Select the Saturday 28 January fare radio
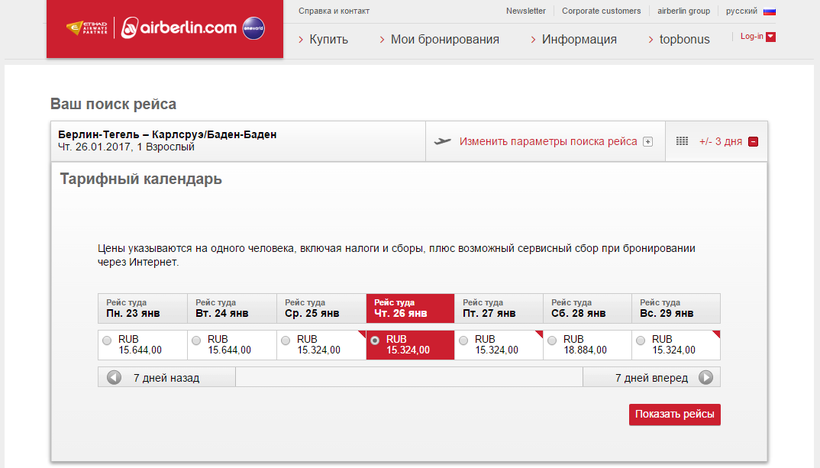Image resolution: width=820 pixels, height=468 pixels. point(552,341)
